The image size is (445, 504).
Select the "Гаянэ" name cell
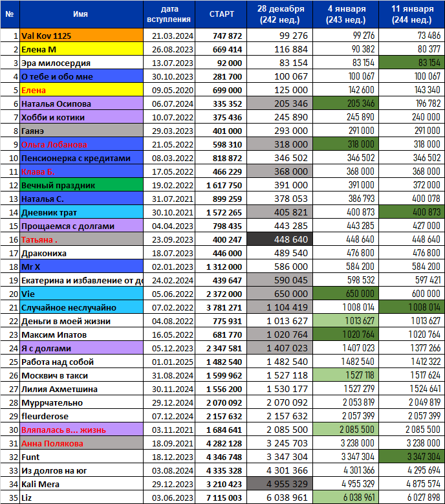point(81,131)
